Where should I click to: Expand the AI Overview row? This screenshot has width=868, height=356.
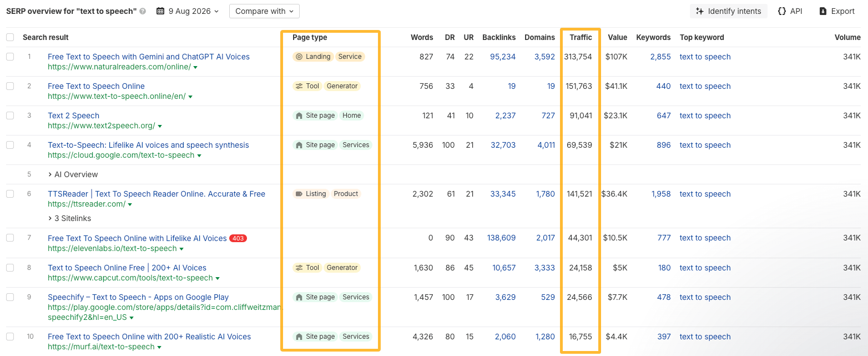[73, 174]
